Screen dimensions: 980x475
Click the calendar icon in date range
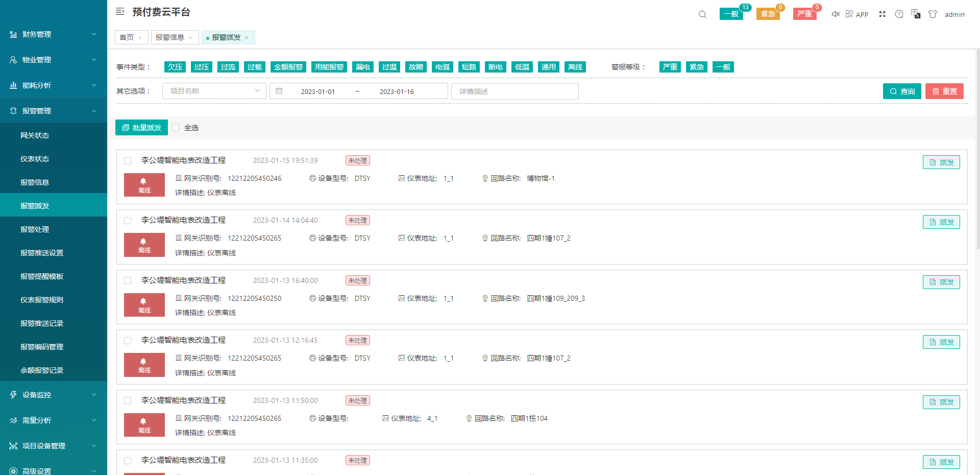(x=279, y=91)
